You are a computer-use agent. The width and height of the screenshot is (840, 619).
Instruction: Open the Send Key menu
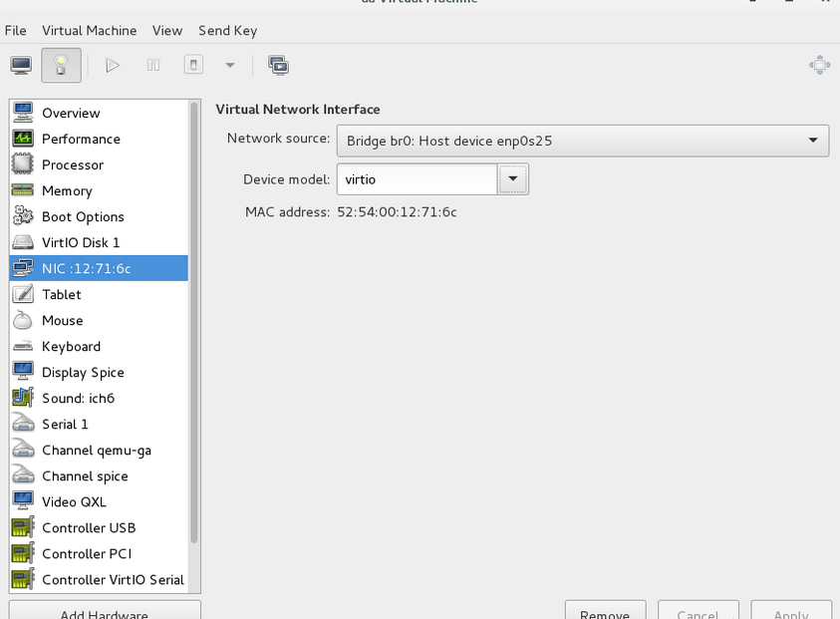click(x=227, y=31)
